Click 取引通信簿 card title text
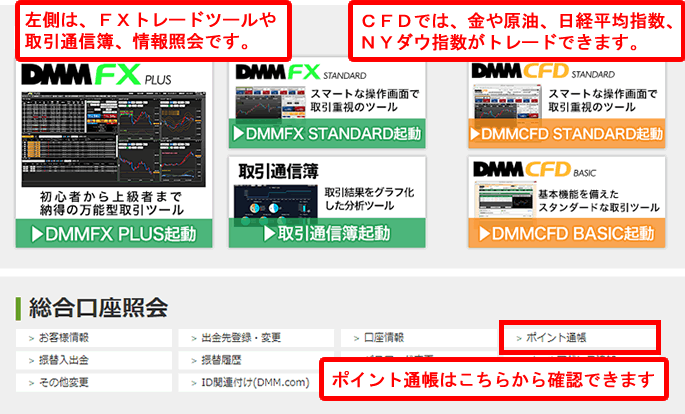Viewport: 685px width, 414px height. [x=278, y=171]
